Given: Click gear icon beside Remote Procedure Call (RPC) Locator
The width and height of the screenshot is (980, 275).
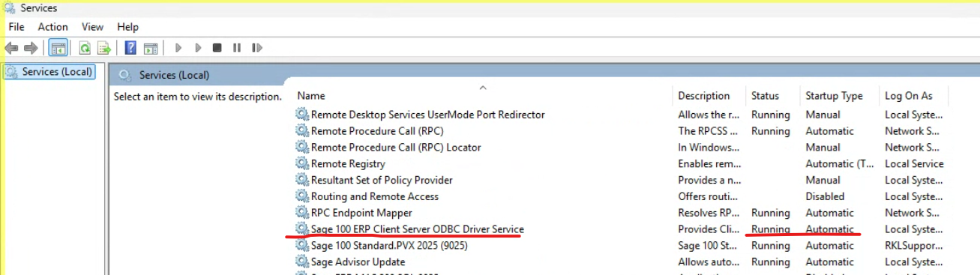Looking at the screenshot, I should [302, 148].
